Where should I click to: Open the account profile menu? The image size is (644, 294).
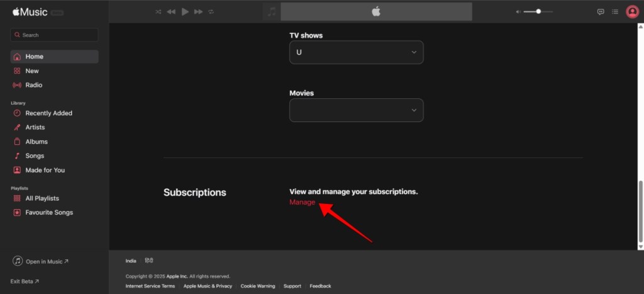click(x=632, y=11)
